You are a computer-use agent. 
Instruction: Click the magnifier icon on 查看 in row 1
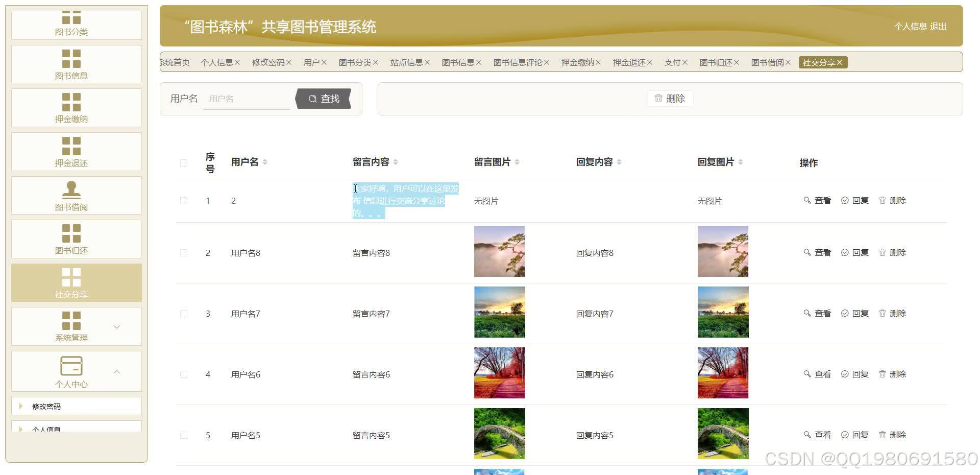[x=808, y=200]
